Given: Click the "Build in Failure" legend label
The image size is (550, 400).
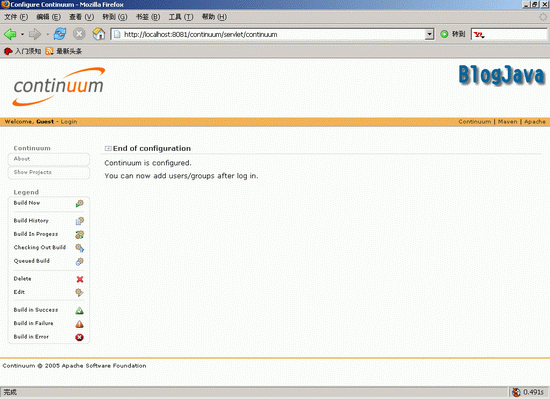Looking at the screenshot, I should click(33, 323).
